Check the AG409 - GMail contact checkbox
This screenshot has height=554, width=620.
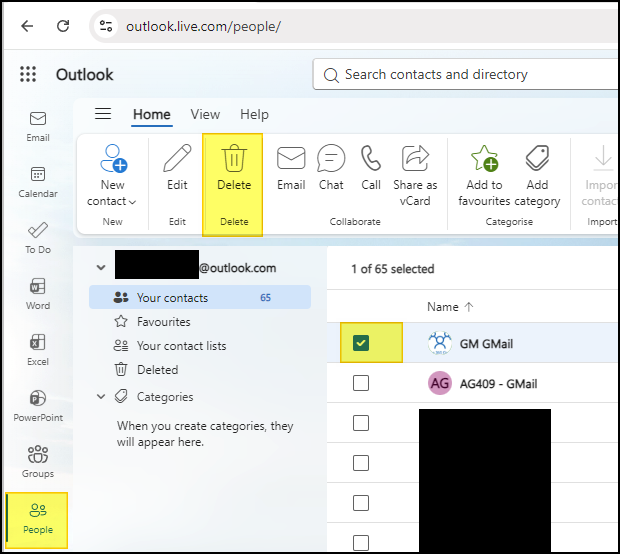coord(361,383)
